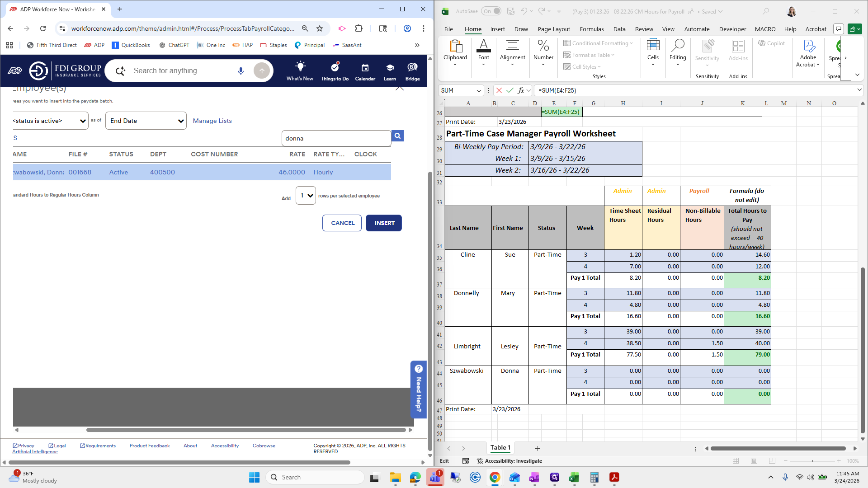
Task: Click the What's New lightbulb icon
Action: (x=300, y=67)
